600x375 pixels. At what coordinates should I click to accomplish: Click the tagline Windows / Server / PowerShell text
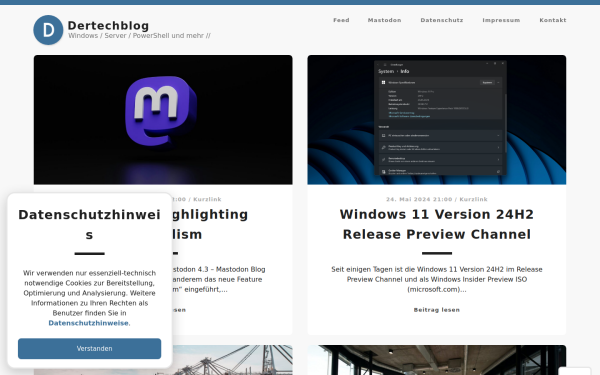(x=139, y=36)
